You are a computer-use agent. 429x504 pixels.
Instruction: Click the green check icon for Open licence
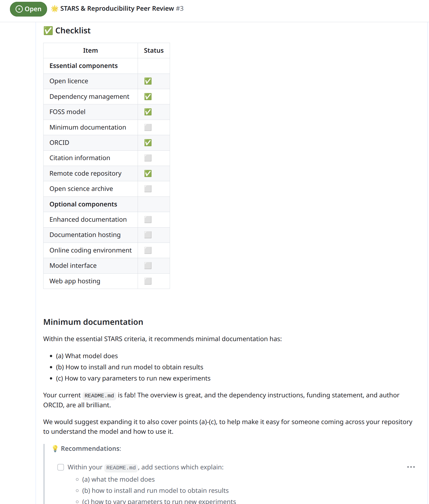tap(148, 81)
